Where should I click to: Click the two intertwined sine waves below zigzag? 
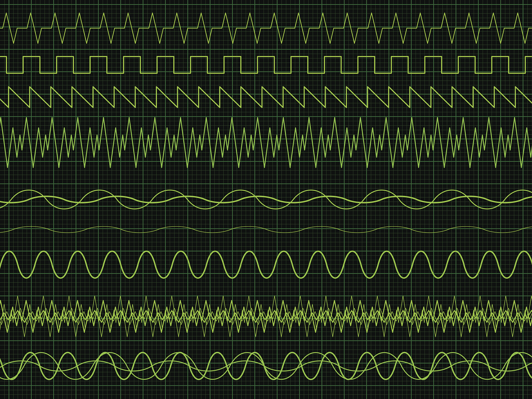tap(266, 199)
